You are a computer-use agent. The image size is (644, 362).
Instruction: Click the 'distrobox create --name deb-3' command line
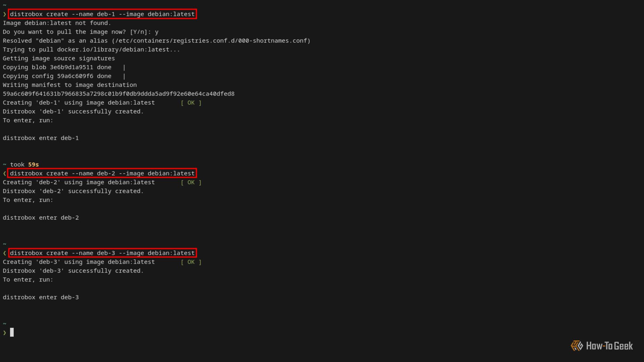102,253
